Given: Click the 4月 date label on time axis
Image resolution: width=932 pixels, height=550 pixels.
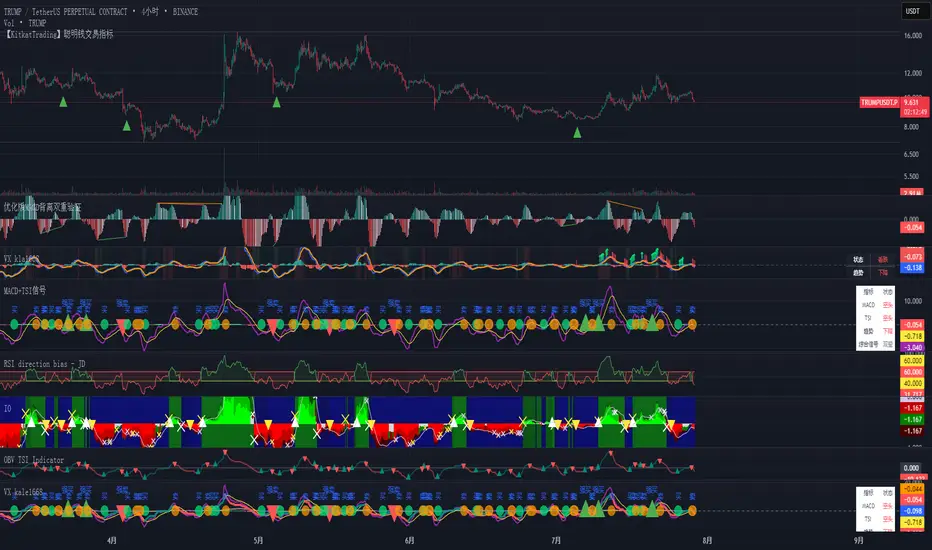Looking at the screenshot, I should [112, 541].
